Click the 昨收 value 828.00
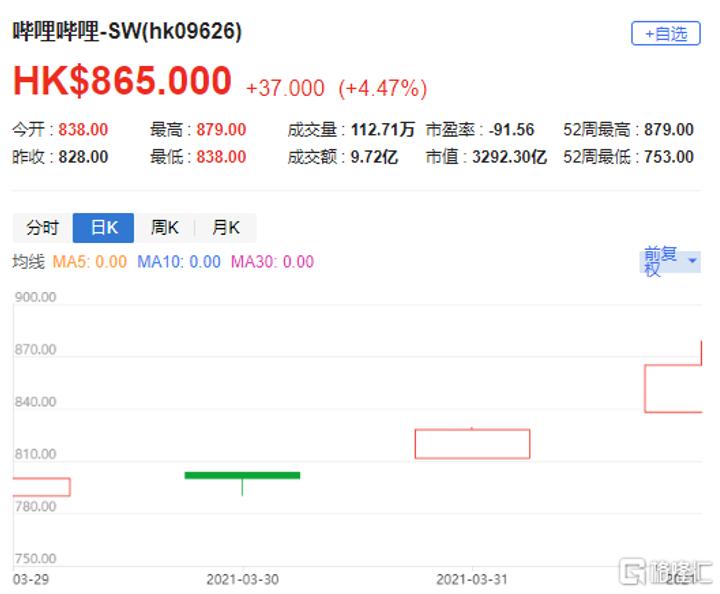The width and height of the screenshot is (720, 594). click(83, 157)
